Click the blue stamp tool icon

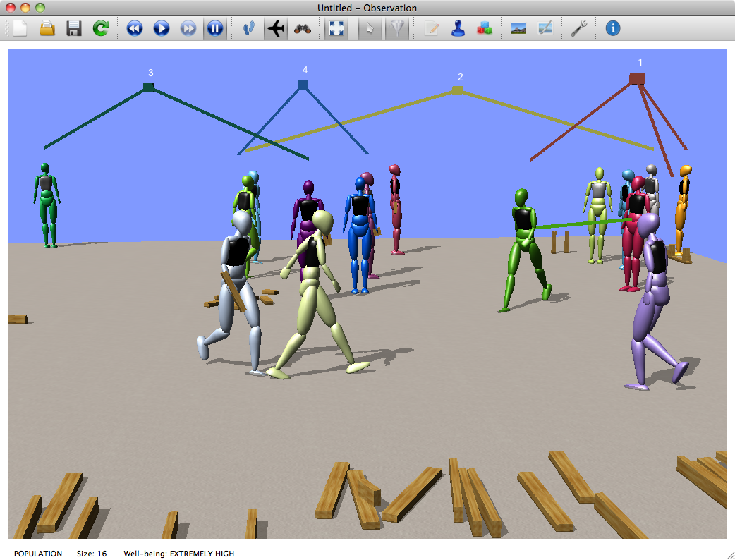click(x=458, y=28)
